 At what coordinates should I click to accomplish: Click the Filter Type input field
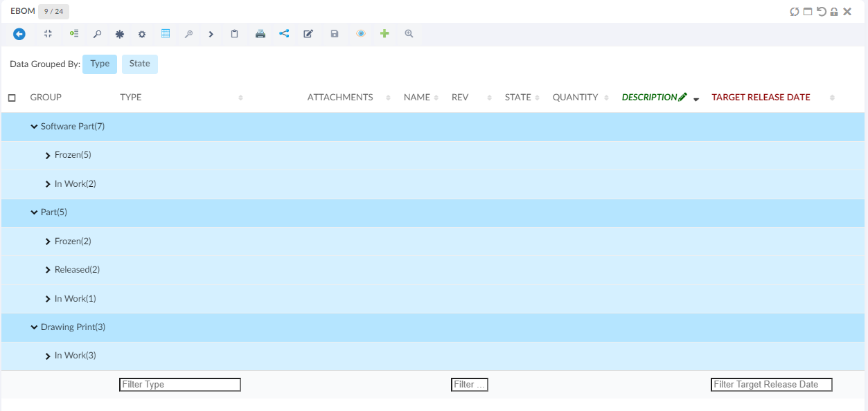pos(180,385)
